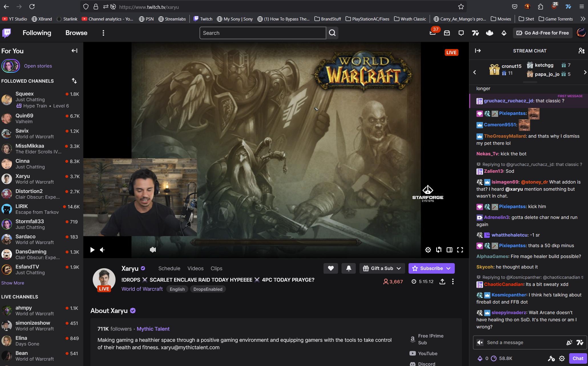
Task: Open the user profile avatar menu
Action: (581, 33)
